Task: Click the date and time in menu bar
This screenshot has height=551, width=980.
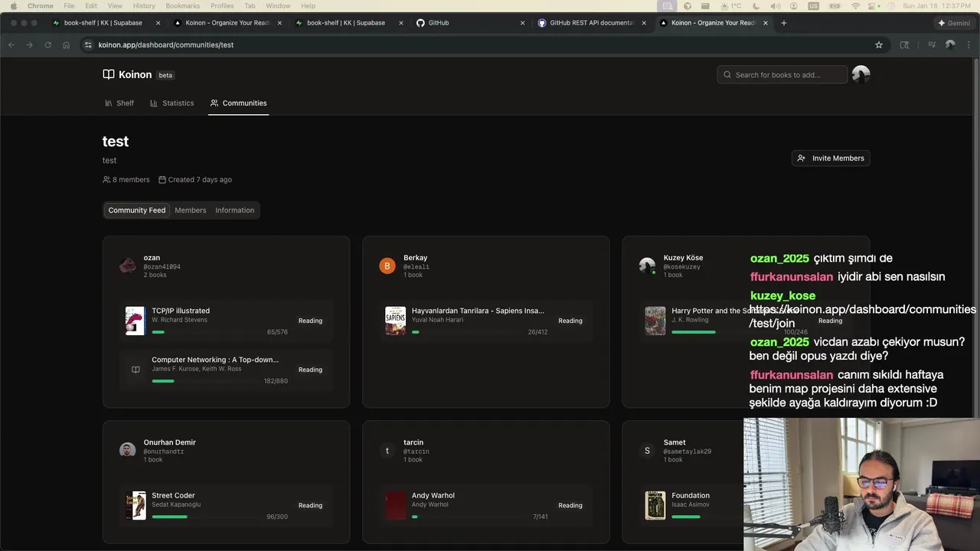Action: (936, 5)
